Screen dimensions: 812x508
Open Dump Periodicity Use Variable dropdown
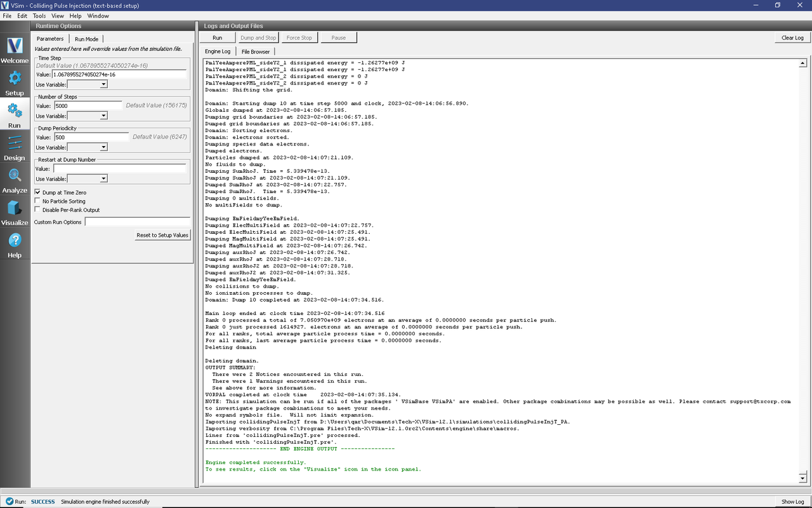[88, 147]
